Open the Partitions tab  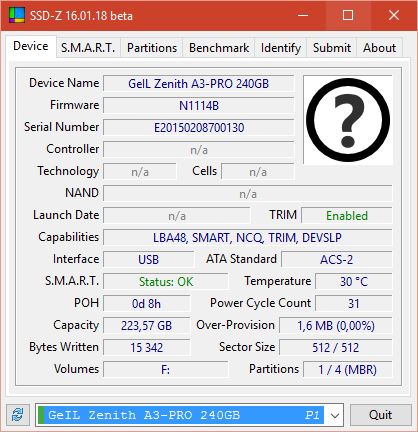[152, 48]
